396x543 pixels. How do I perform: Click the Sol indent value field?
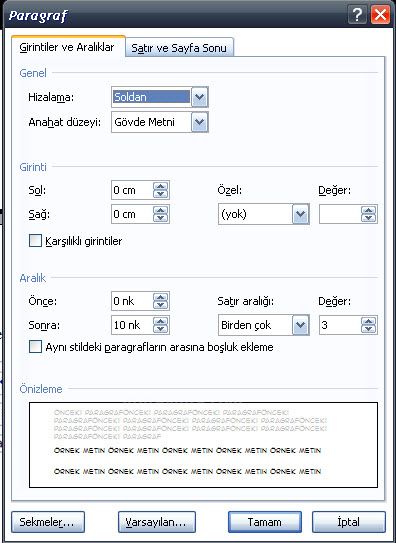(132, 190)
